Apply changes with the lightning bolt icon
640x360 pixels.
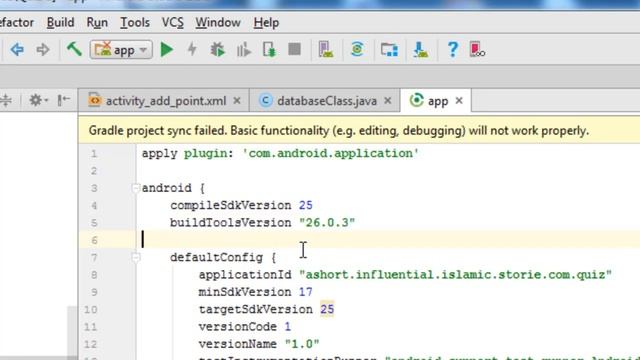(192, 49)
